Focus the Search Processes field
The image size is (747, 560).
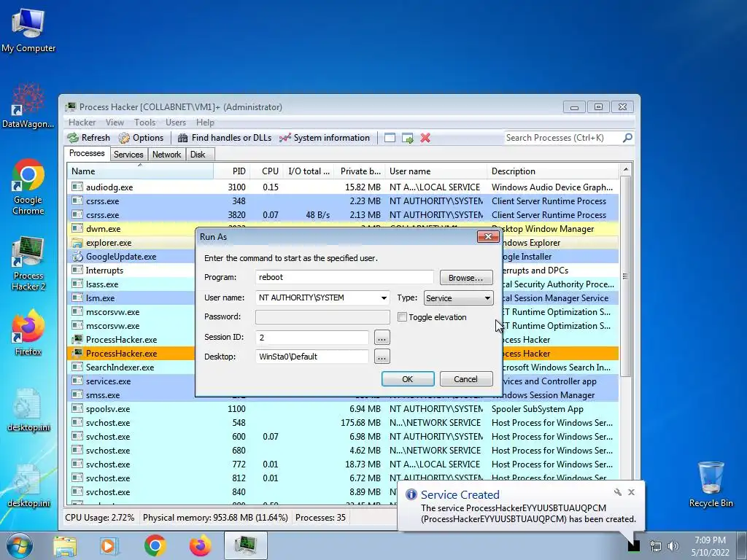(x=563, y=138)
